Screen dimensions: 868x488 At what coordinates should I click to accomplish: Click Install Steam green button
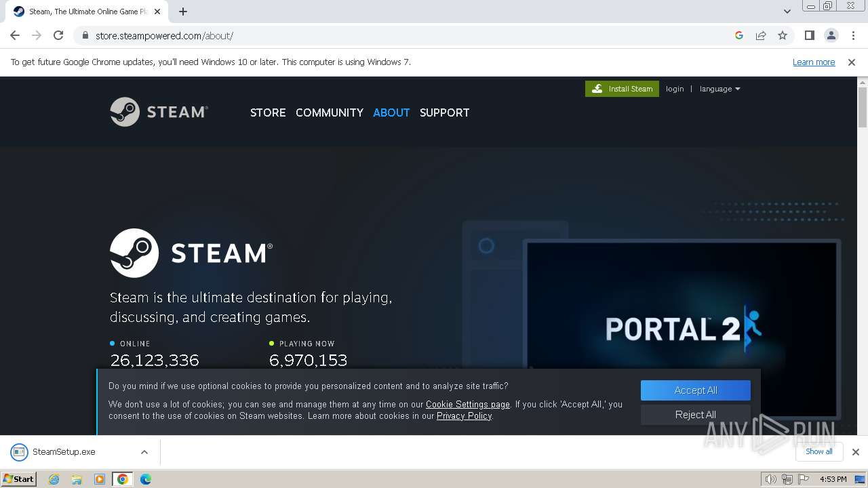[x=622, y=89]
